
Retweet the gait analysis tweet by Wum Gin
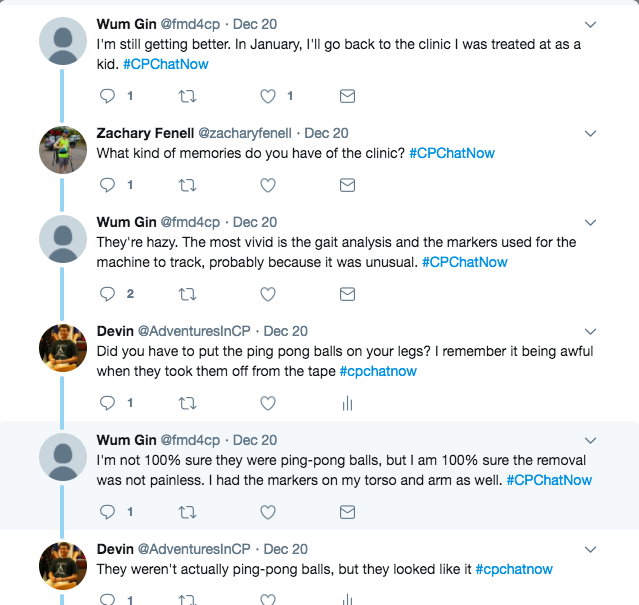coord(187,294)
